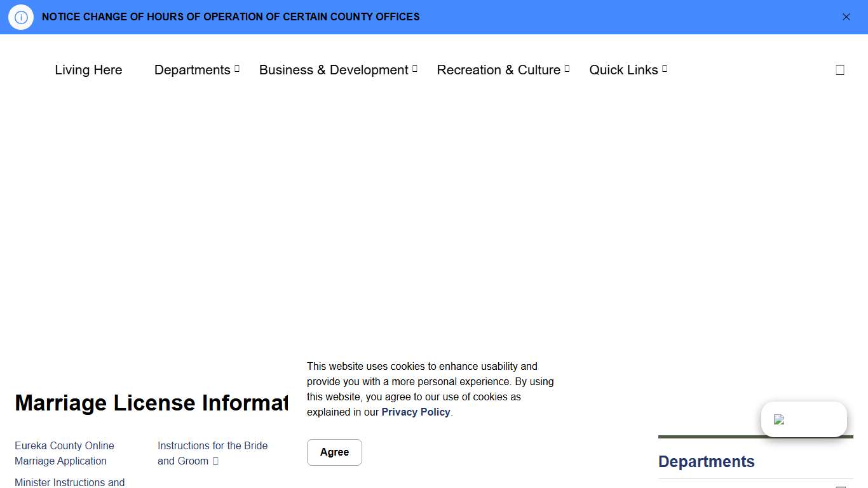The width and height of the screenshot is (868, 488).
Task: Dismiss the county offices notice banner
Action: point(846,17)
